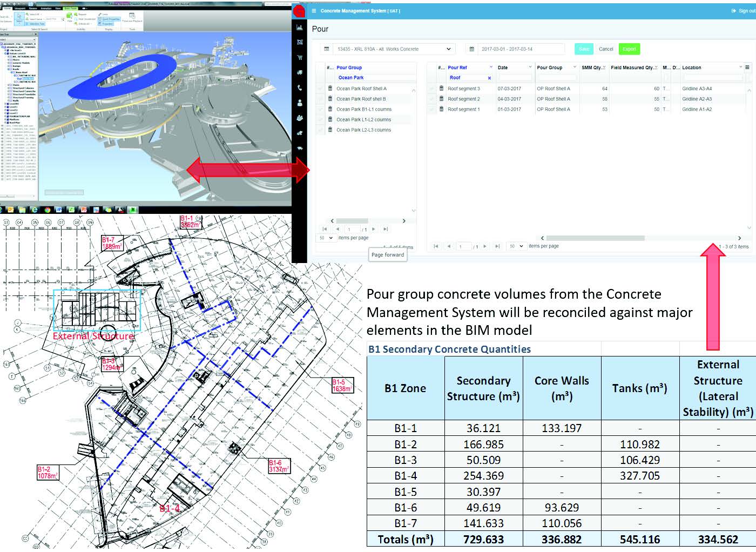Open the single user sidebar icon

[x=300, y=103]
